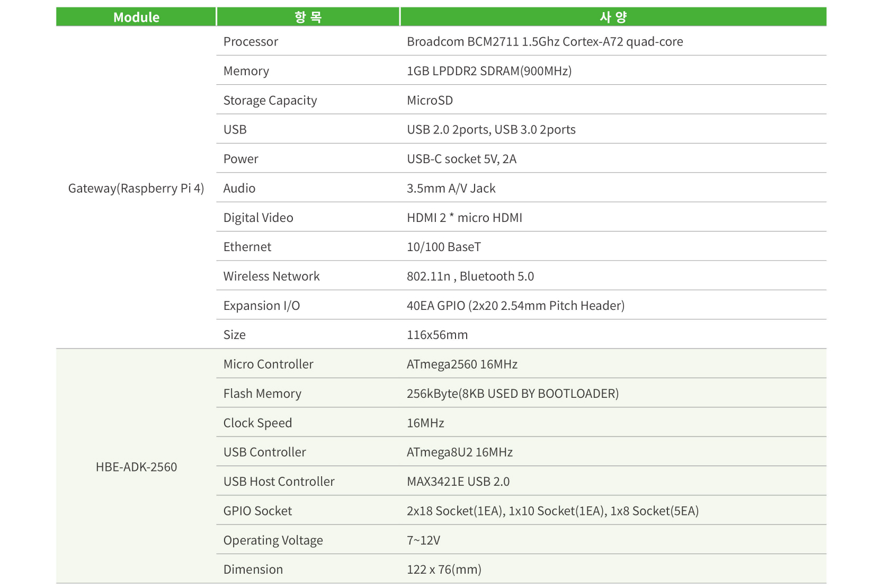
Task: Select 1GB LPDDR2 SDRAM(900MHz) value
Action: pyautogui.click(x=489, y=71)
